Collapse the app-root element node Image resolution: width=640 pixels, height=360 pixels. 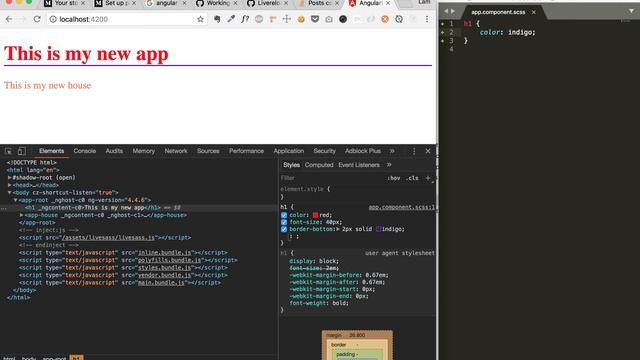(16, 200)
